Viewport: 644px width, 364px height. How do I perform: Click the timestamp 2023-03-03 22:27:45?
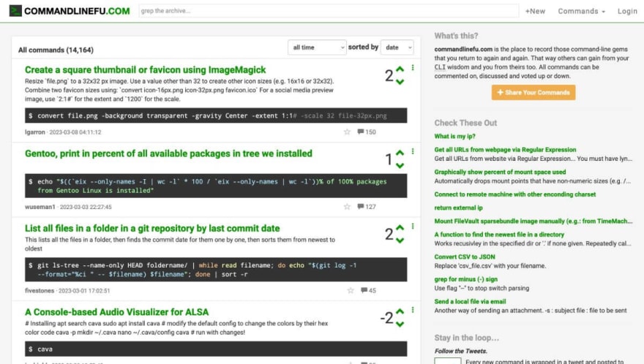tap(86, 207)
